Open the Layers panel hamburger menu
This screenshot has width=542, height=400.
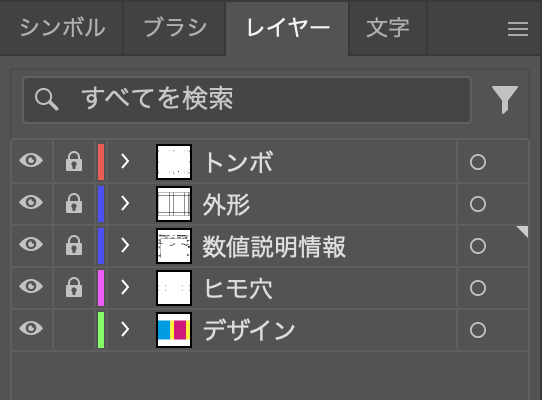pos(518,29)
